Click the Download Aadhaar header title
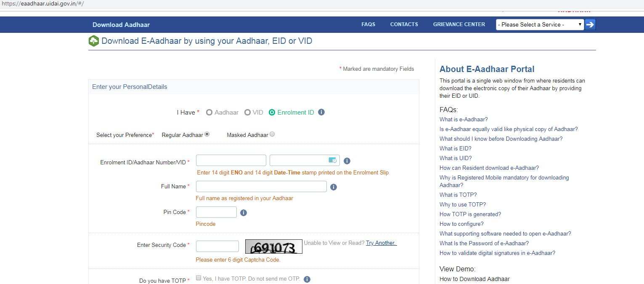This screenshot has width=644, height=284. tap(121, 25)
